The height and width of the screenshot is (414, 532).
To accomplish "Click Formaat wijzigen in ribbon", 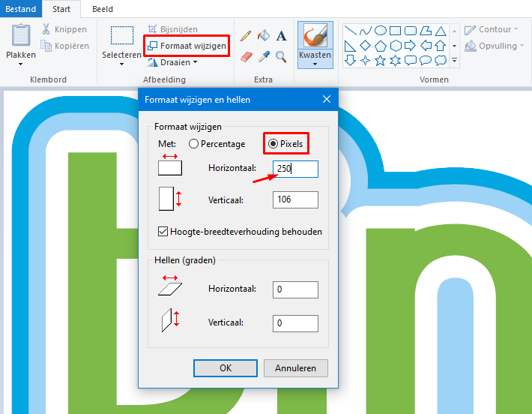I will tap(187, 46).
